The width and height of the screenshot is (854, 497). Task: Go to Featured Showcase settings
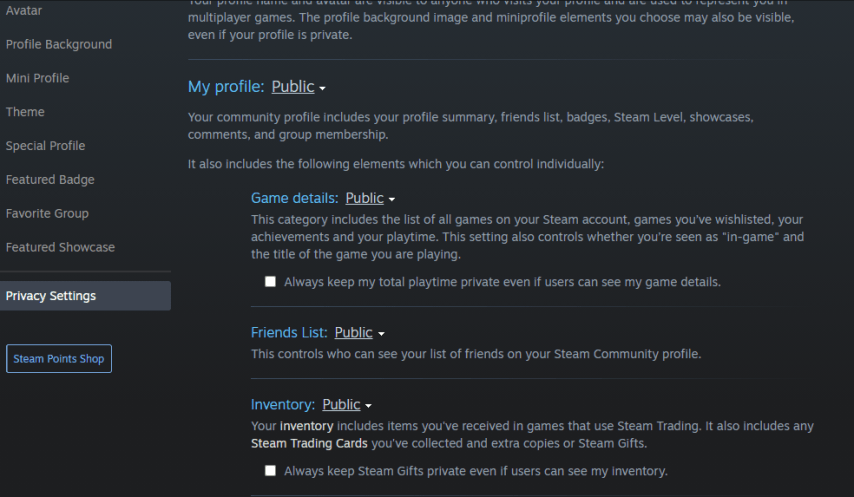60,247
